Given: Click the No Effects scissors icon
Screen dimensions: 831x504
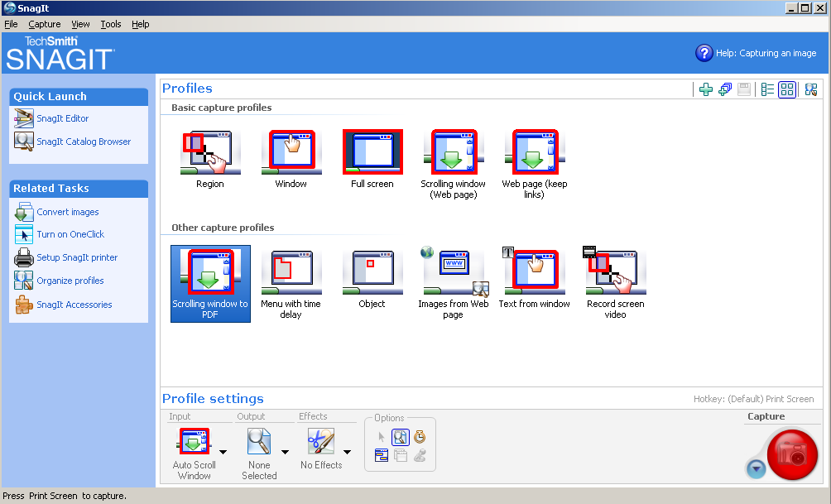Looking at the screenshot, I should pos(321,441).
